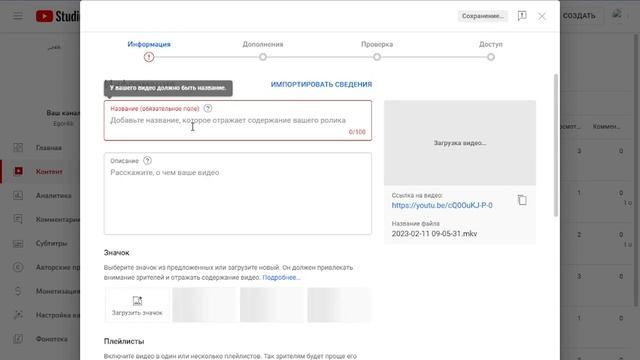Go to the Доступ step
The width and height of the screenshot is (640, 360).
point(491,44)
